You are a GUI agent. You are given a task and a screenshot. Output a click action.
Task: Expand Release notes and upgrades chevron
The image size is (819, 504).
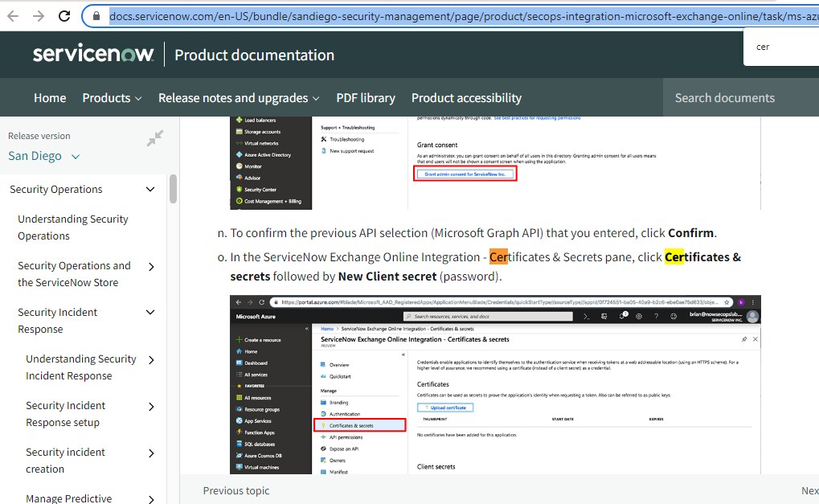point(316,99)
